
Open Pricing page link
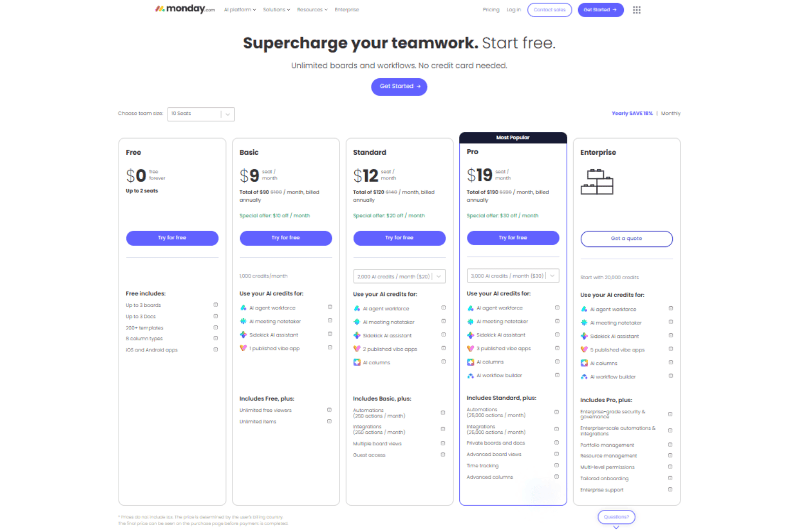(491, 10)
